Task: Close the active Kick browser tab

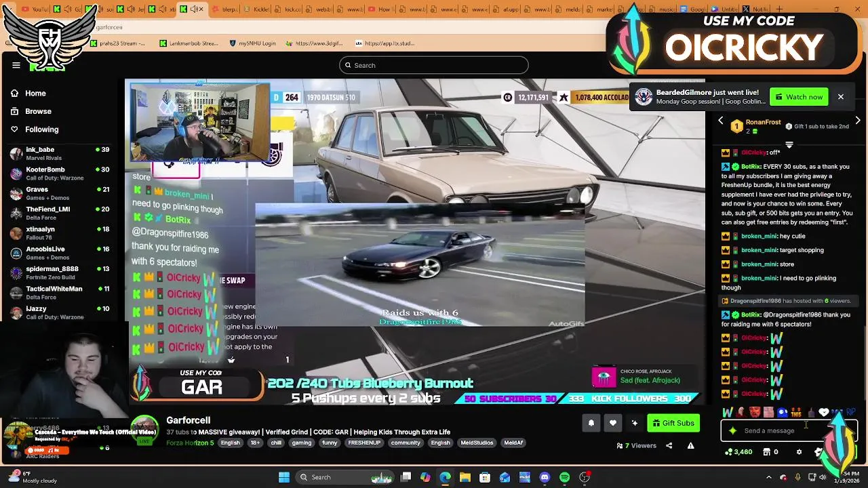Action: 203,9
